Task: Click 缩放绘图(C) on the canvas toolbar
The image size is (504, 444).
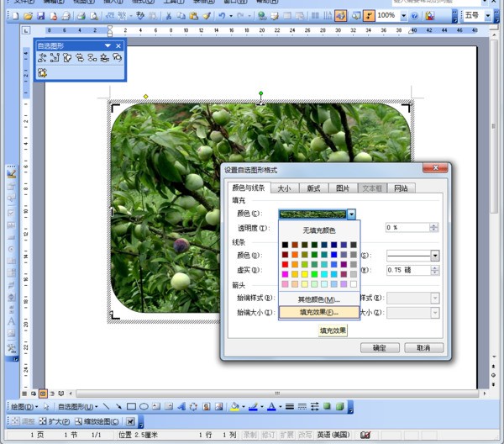Action: (97, 421)
